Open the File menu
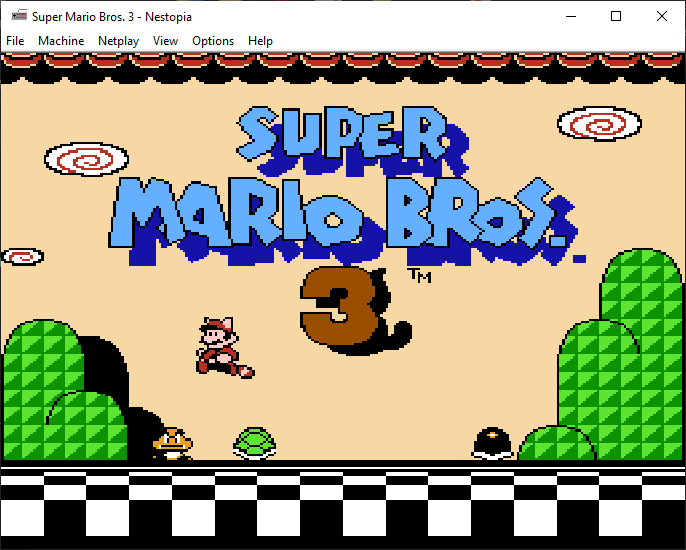 tap(15, 41)
